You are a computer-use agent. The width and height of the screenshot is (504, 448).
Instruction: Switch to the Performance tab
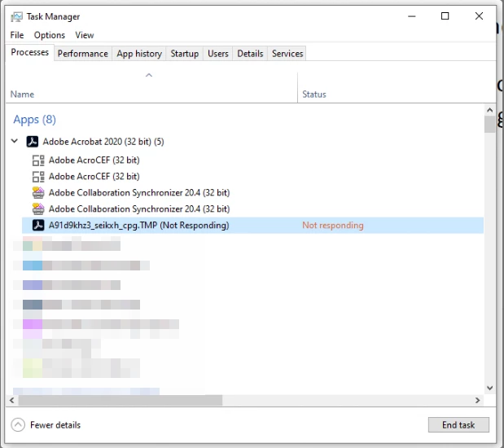(x=83, y=54)
